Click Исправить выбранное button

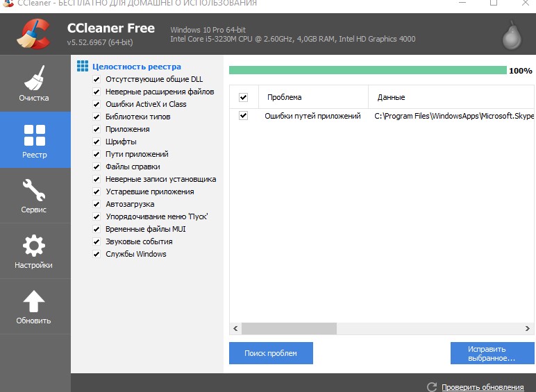pos(492,353)
